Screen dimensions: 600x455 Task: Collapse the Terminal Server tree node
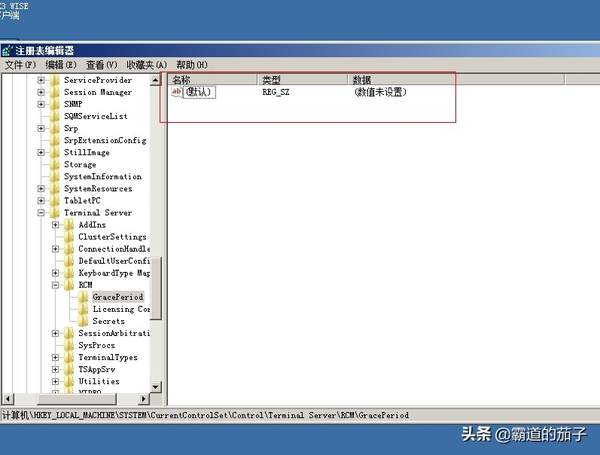41,213
